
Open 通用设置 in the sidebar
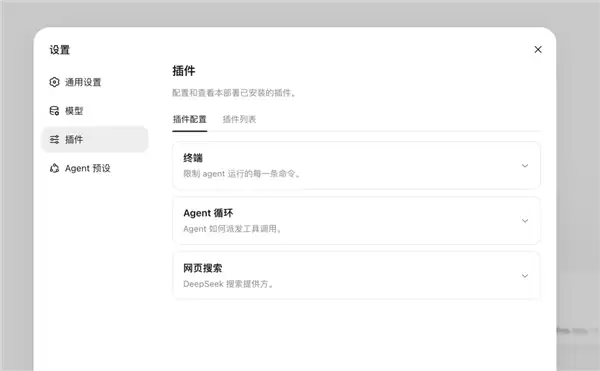[x=95, y=82]
